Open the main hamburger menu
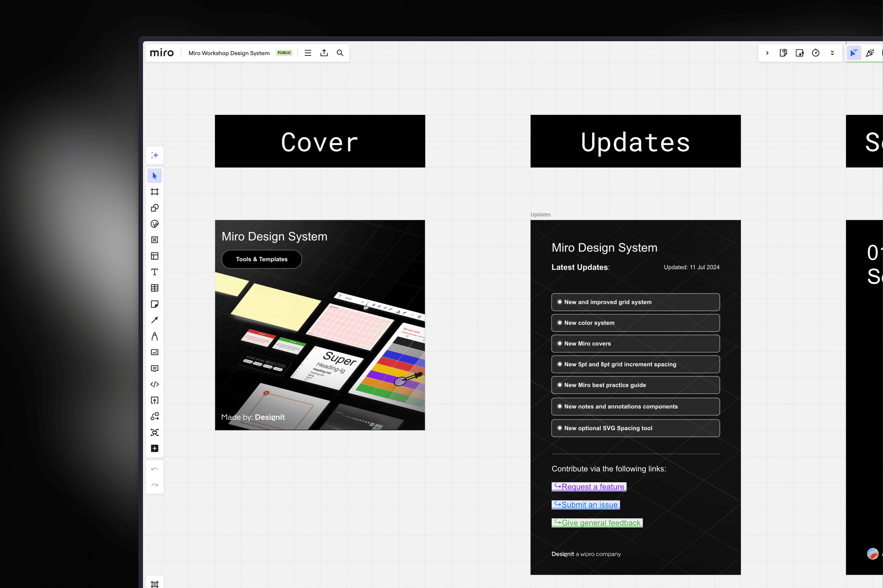Viewport: 883px width, 588px height. 308,53
